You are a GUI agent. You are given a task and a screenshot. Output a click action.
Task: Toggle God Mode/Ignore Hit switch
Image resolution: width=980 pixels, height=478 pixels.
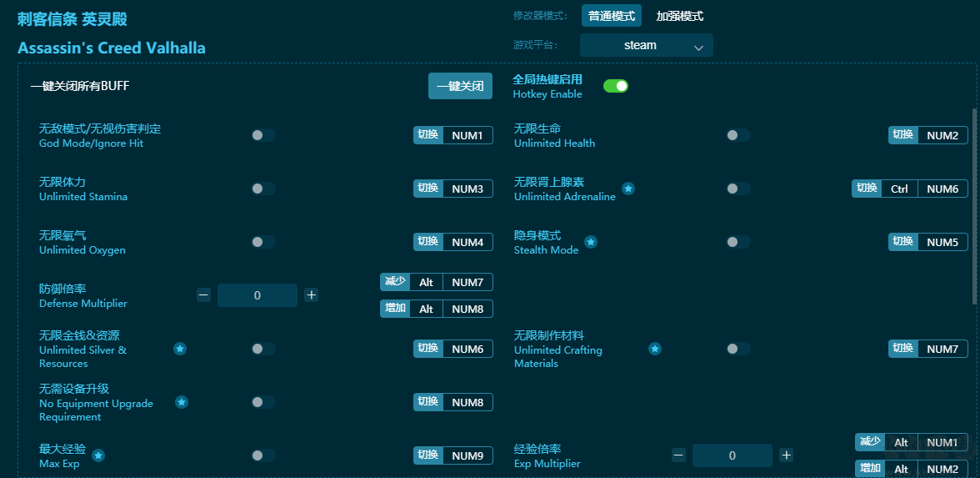263,135
